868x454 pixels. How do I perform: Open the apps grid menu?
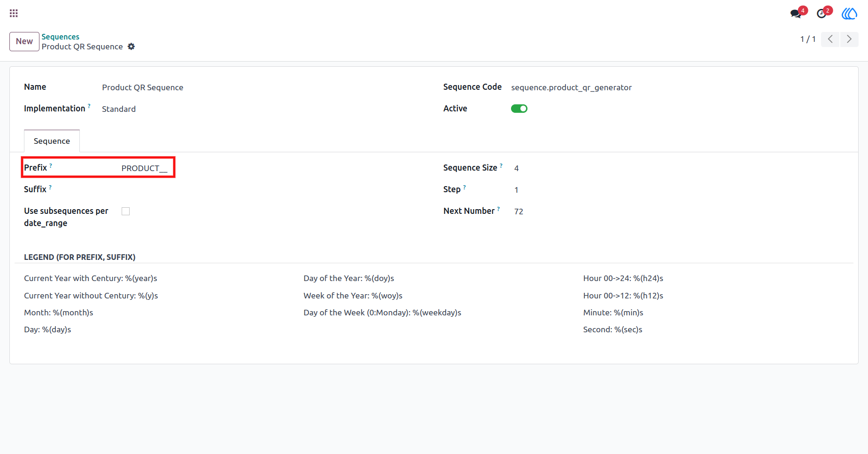[14, 13]
